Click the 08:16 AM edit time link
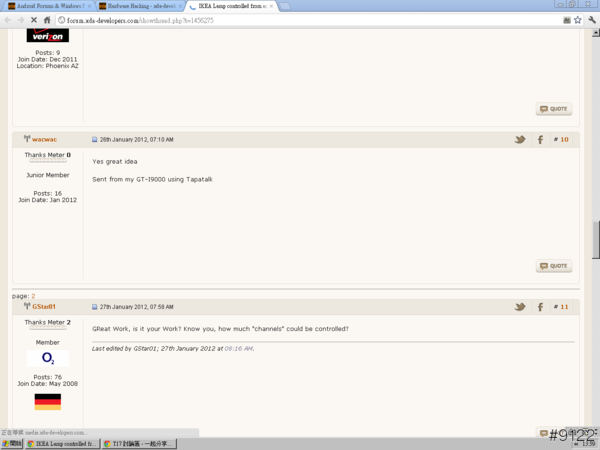The image size is (600, 450). coord(238,349)
